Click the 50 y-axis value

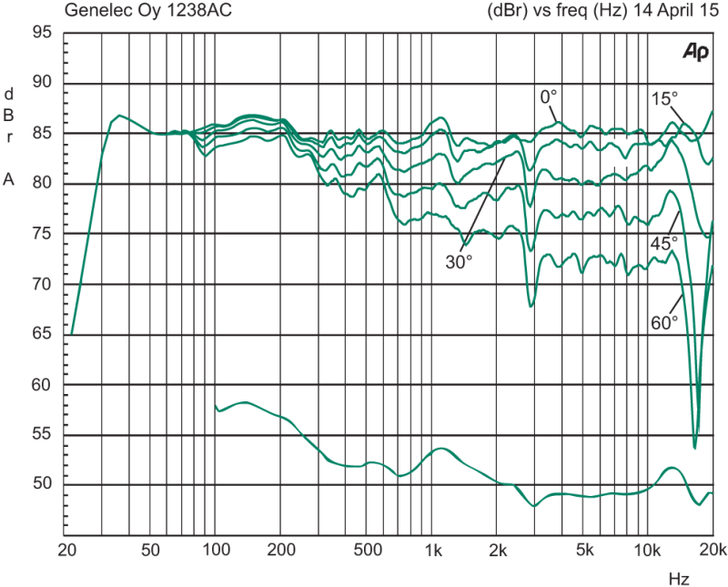point(41,483)
